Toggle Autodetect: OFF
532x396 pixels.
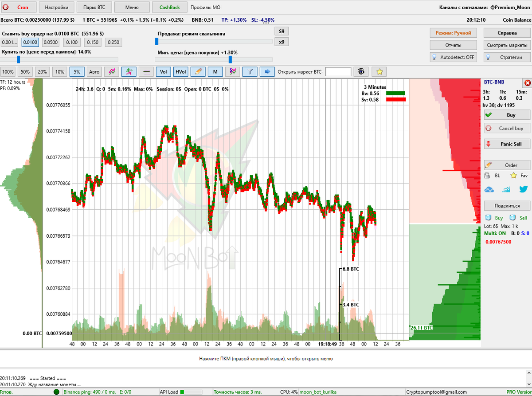click(454, 57)
